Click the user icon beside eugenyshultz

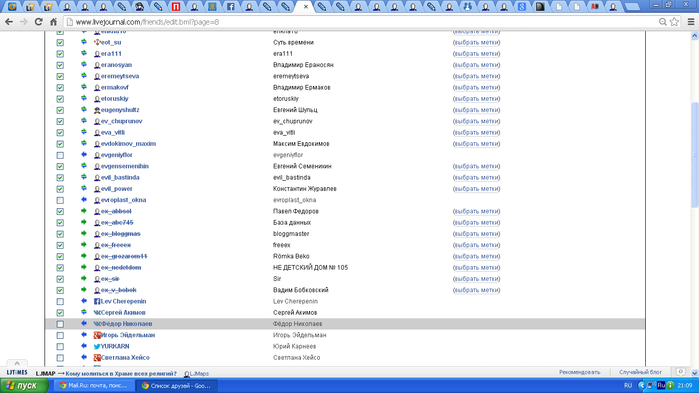click(97, 110)
